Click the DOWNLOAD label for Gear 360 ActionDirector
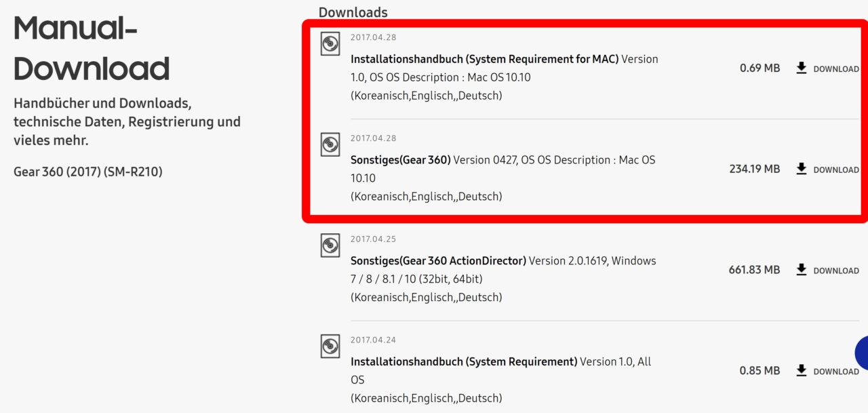This screenshot has height=413, width=868. [836, 271]
